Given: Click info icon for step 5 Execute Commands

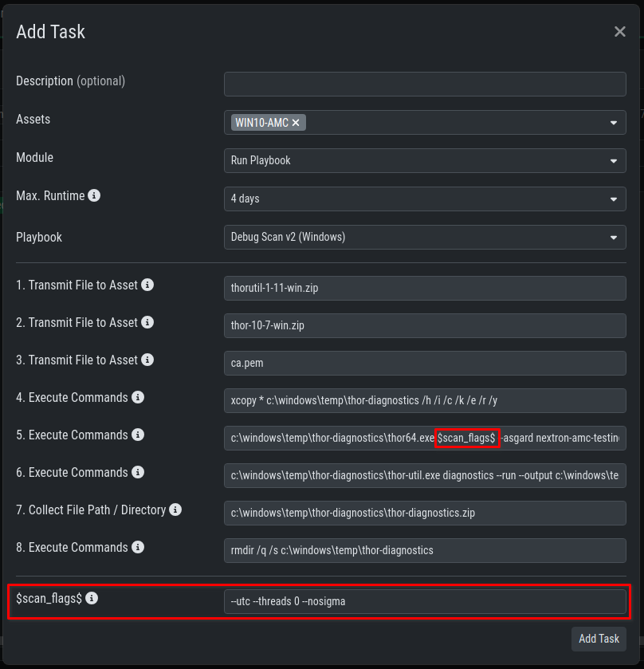Looking at the screenshot, I should 138,435.
